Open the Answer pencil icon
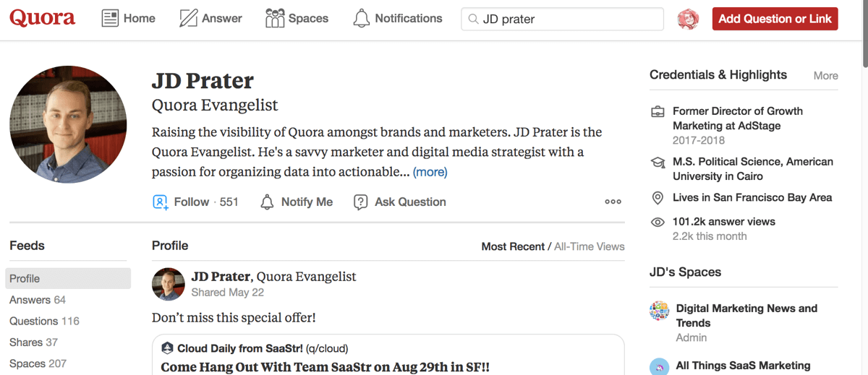 point(188,19)
